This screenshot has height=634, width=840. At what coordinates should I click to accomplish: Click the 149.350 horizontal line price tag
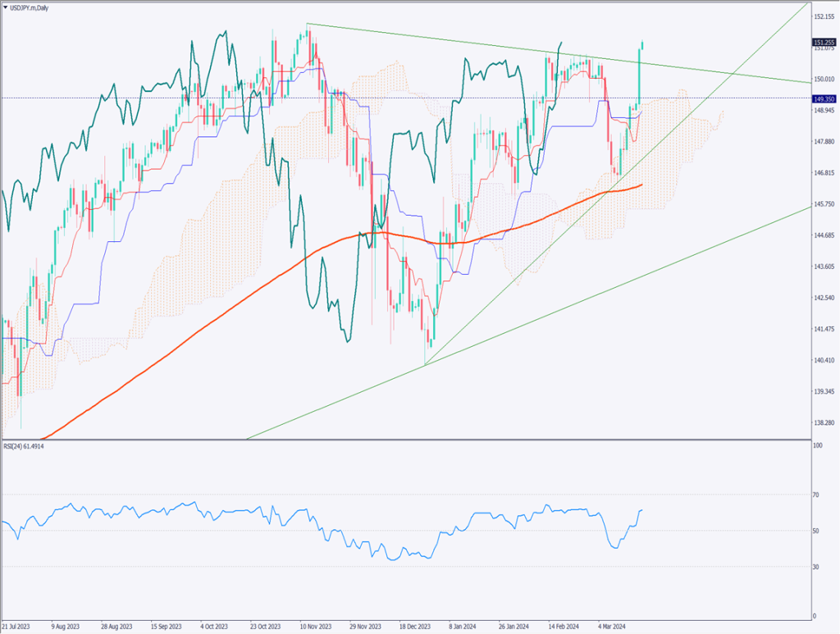824,98
